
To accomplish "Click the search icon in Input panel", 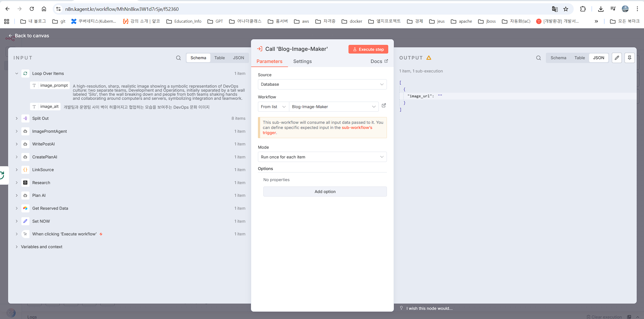I will pos(178,58).
